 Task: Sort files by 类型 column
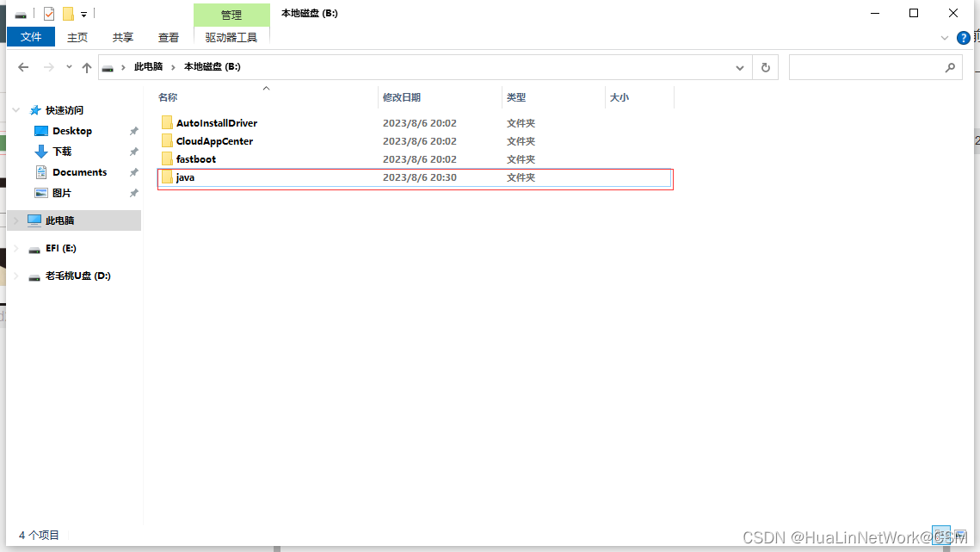(x=516, y=97)
